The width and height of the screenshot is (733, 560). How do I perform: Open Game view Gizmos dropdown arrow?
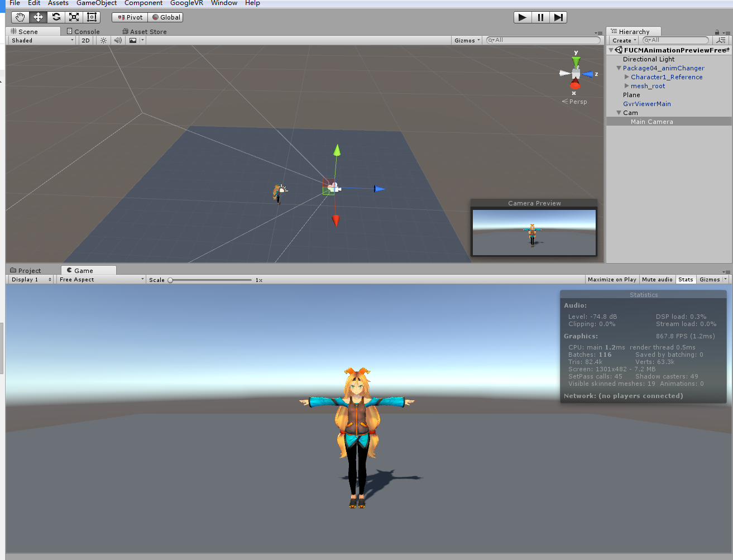click(x=725, y=279)
